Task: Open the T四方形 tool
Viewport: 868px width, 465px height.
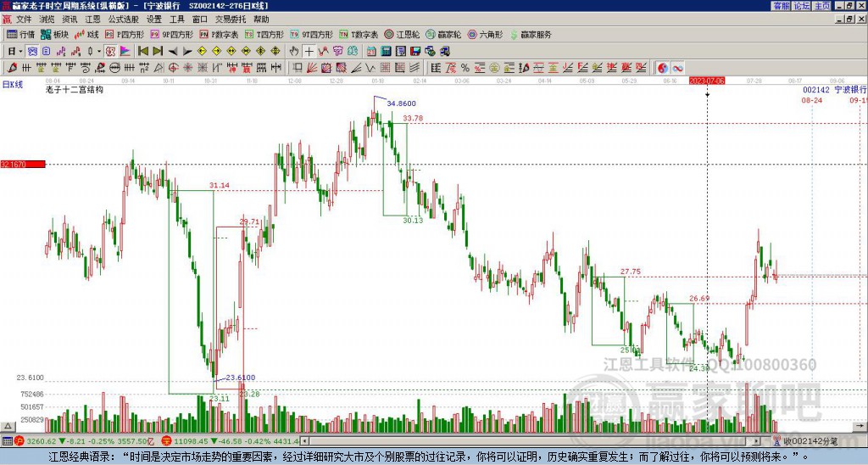Action: [x=264, y=34]
